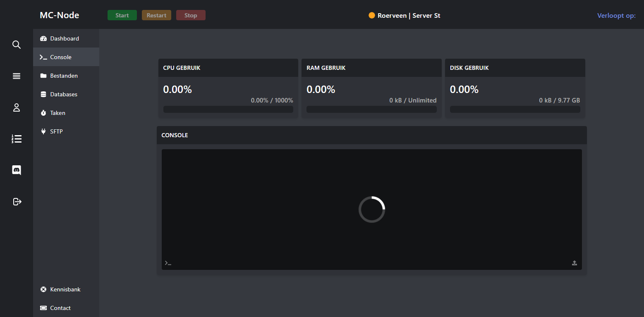This screenshot has height=317, width=644.
Task: Click the orange server status indicator dot
Action: point(371,15)
